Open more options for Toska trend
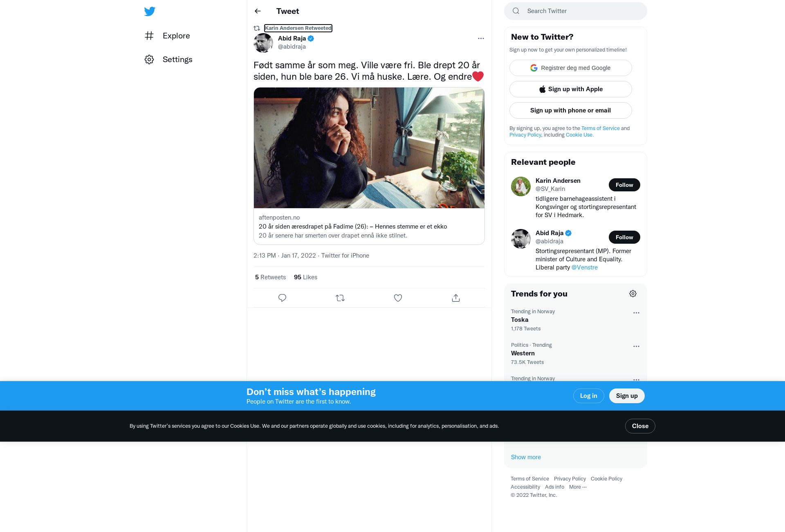This screenshot has width=785, height=532. click(x=636, y=313)
